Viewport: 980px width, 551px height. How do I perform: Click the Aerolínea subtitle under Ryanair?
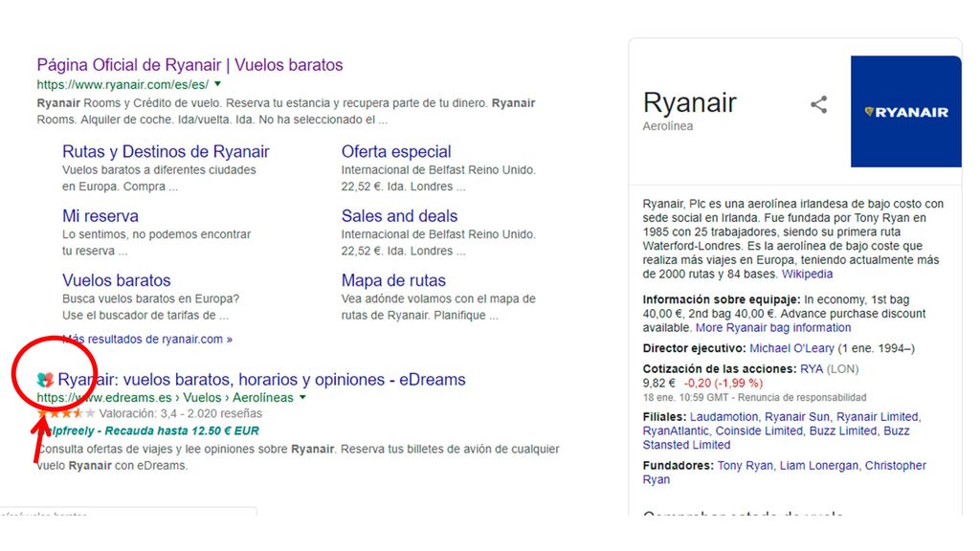pyautogui.click(x=667, y=125)
